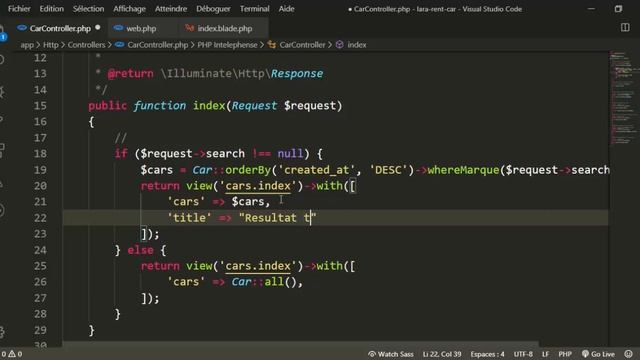640x360 pixels.
Task: Click 'cars.index' view name on line 20
Action: (258, 186)
